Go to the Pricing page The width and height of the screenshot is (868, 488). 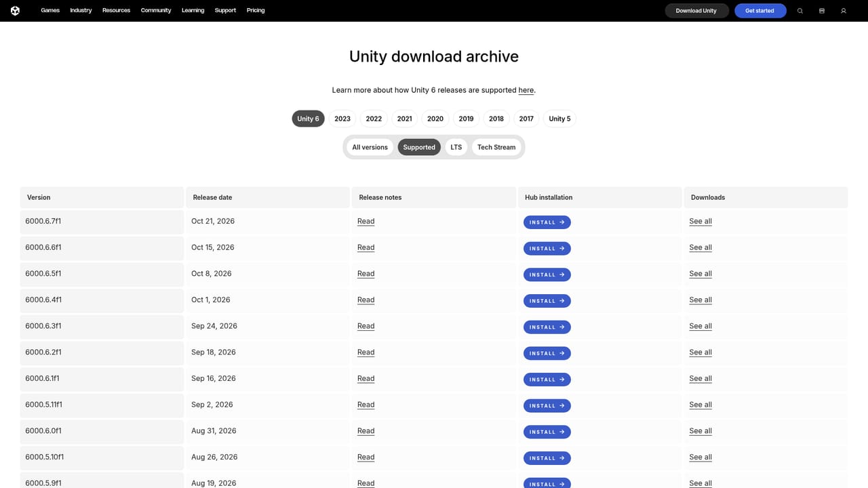click(256, 11)
